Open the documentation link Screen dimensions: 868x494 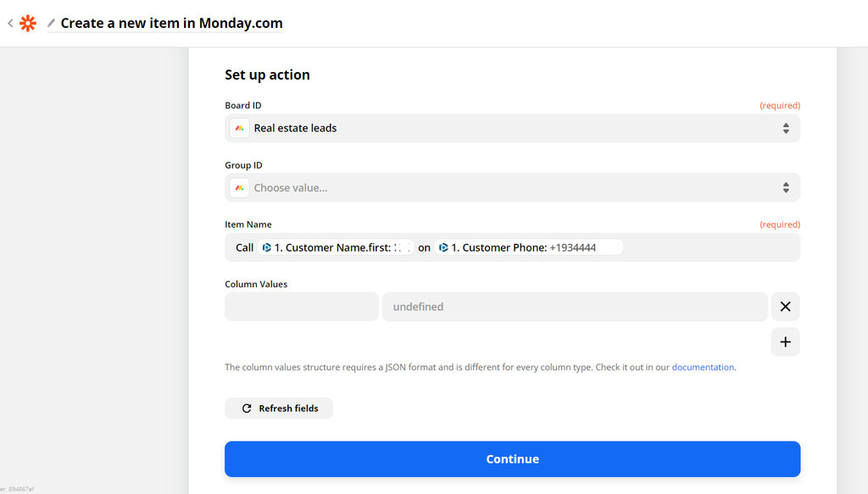click(703, 368)
